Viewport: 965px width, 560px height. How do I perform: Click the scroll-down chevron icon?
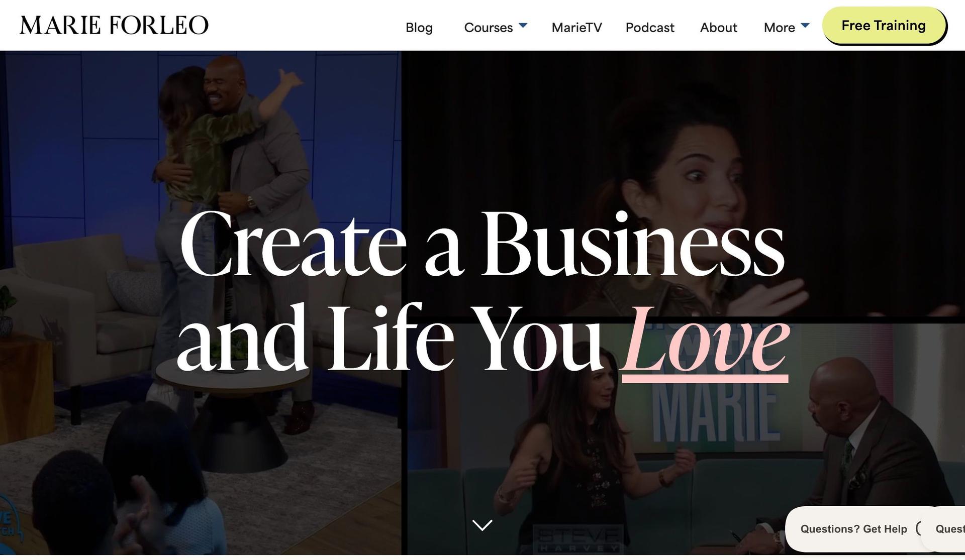pos(482,525)
